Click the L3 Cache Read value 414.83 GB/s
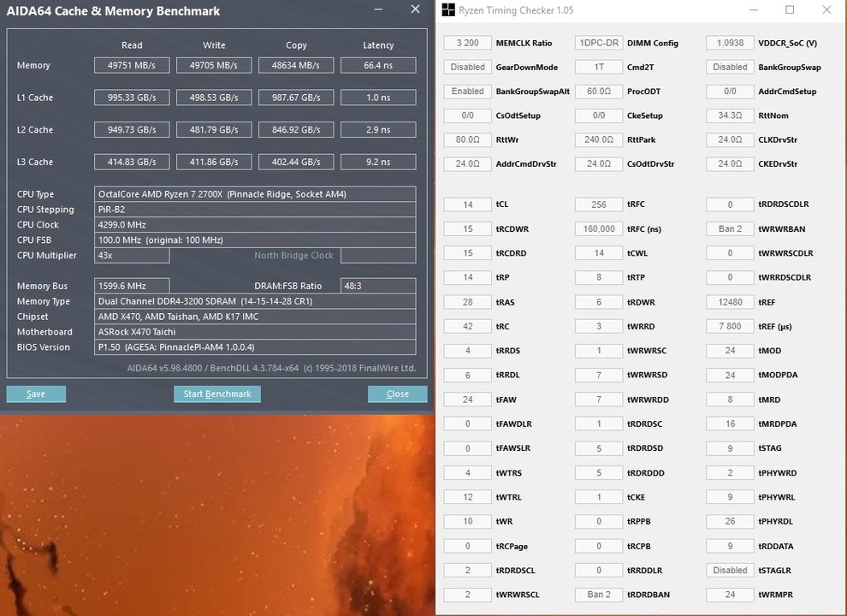 click(x=132, y=162)
